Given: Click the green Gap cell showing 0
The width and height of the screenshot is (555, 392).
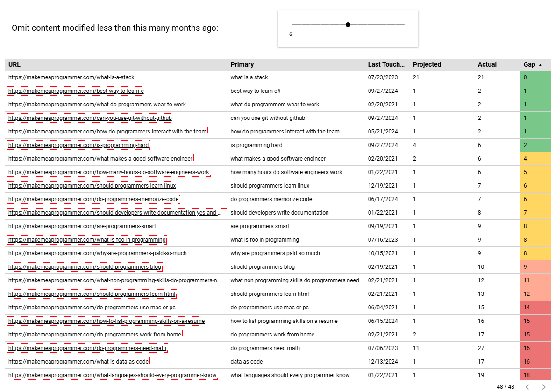Looking at the screenshot, I should [535, 77].
